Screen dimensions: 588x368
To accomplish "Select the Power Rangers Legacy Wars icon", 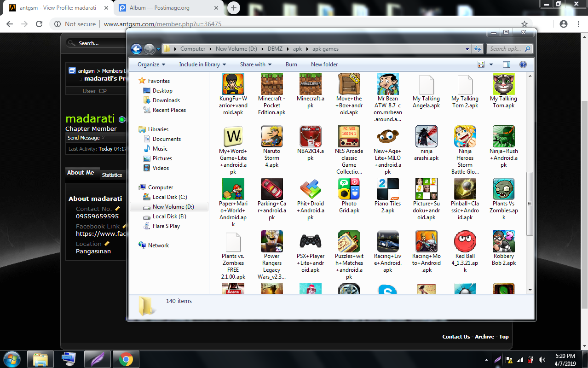I will tap(272, 241).
